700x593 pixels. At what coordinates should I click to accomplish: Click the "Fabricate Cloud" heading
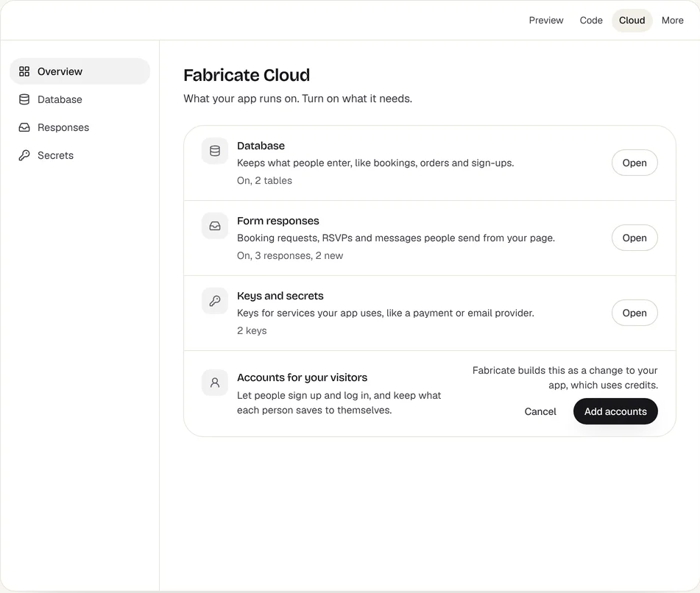pos(247,75)
